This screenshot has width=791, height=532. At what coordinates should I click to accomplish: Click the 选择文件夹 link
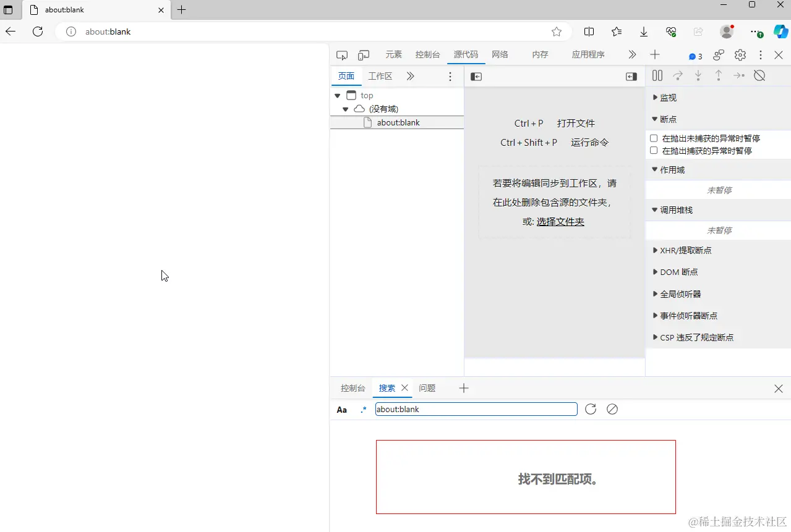560,222
